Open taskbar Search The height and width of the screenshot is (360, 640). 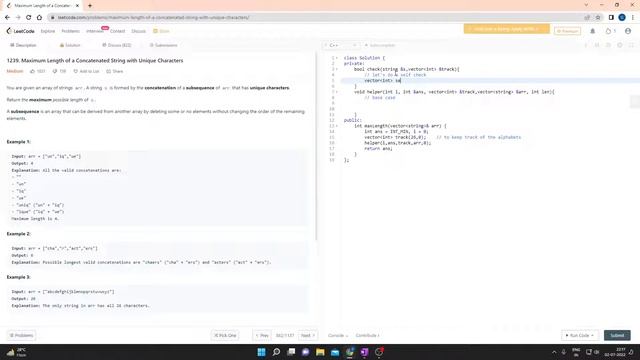(x=276, y=352)
